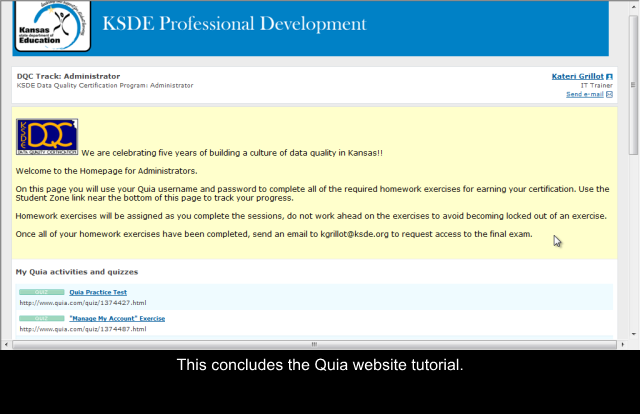Click the My Quia activities and quizzes heading
The image size is (640, 414).
click(76, 272)
